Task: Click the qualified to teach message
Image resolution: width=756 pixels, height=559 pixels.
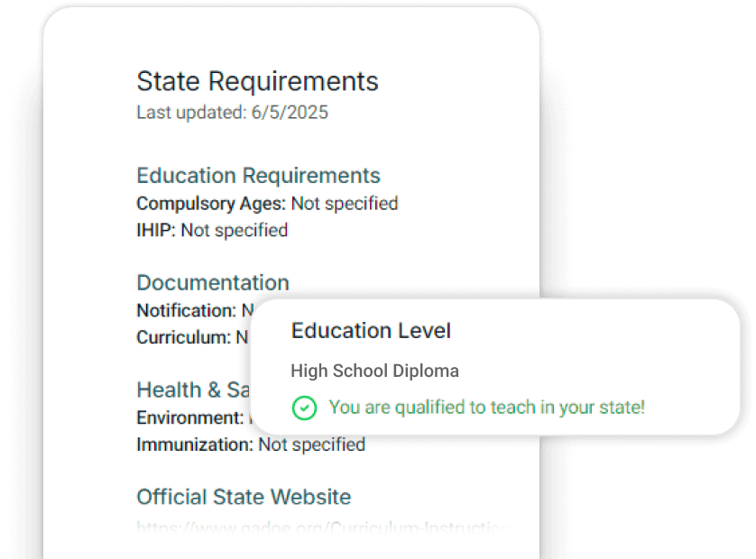Action: pos(486,408)
